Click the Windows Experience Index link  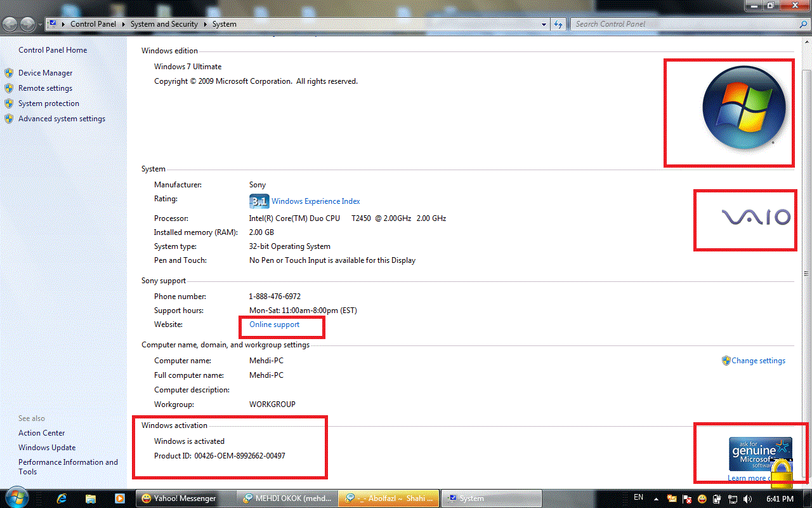click(x=316, y=201)
